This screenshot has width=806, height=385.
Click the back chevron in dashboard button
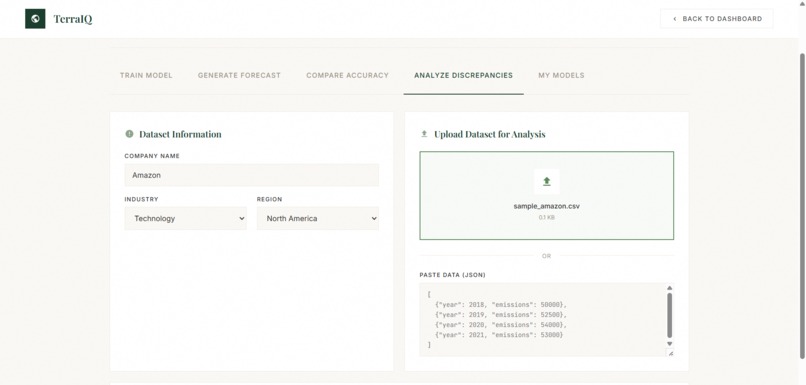tap(674, 19)
